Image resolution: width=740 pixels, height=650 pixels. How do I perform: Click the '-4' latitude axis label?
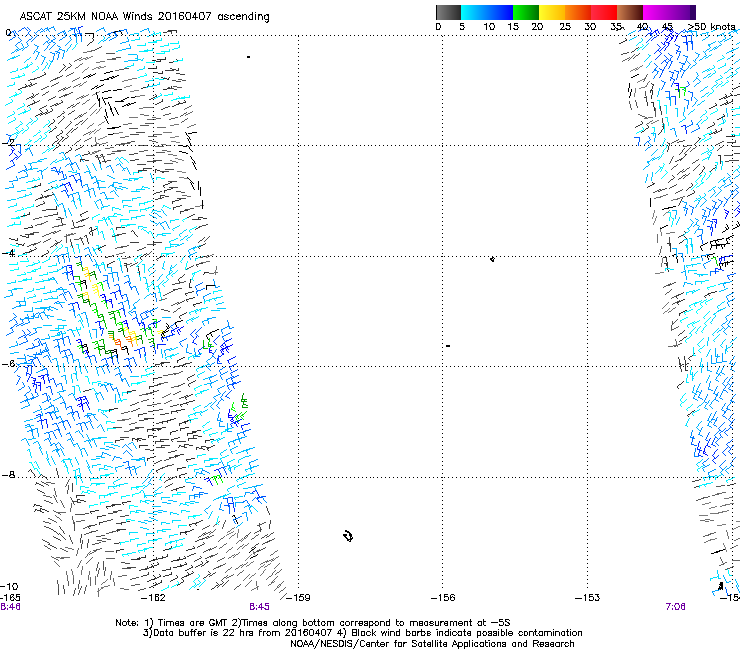coord(8,253)
